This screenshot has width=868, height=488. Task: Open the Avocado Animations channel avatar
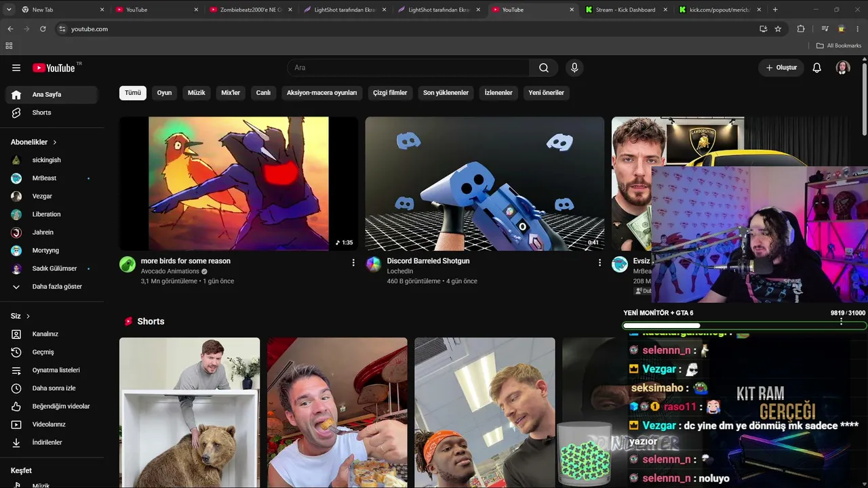127,264
